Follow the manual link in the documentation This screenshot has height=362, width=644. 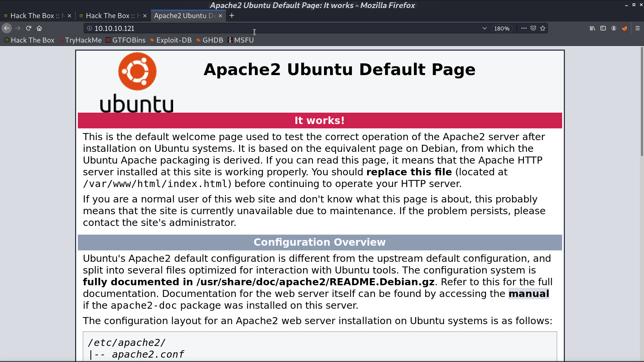pos(529,294)
